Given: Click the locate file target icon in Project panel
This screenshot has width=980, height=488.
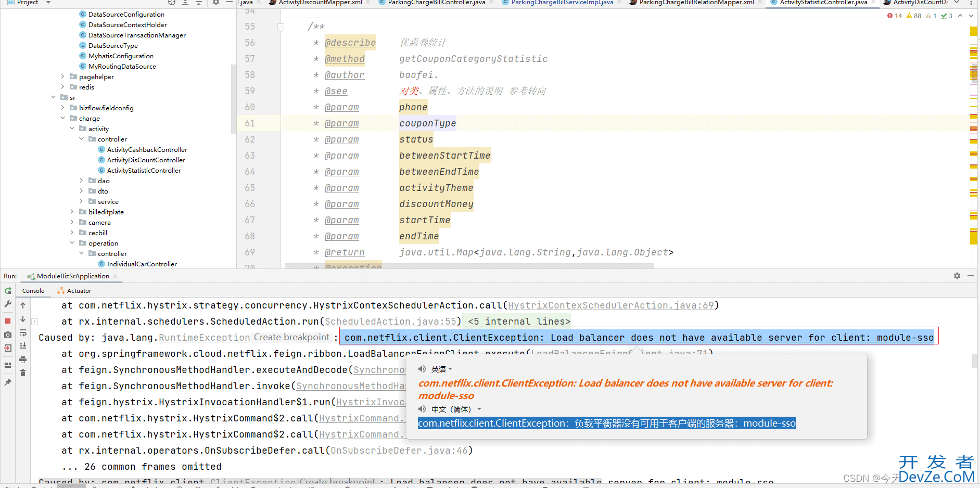Looking at the screenshot, I should (x=172, y=3).
